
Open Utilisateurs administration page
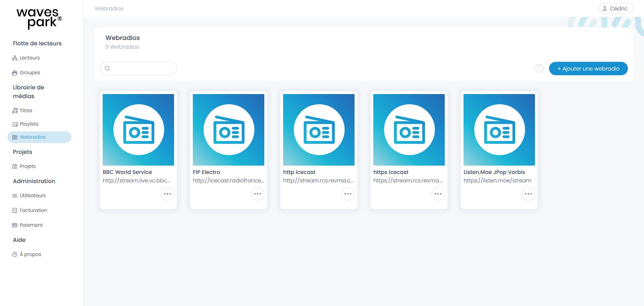tap(29, 195)
